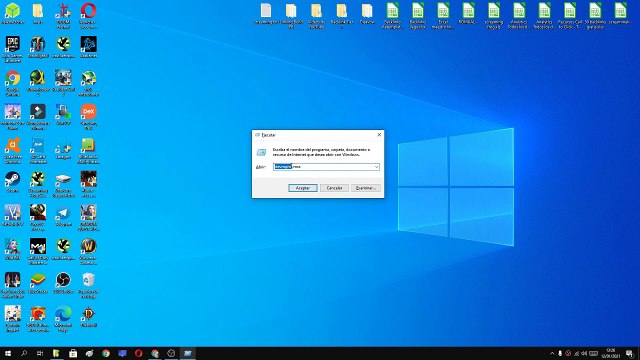Image resolution: width=640 pixels, height=360 pixels.
Task: Open the Recycle Bin on the desktop
Action: (x=88, y=285)
